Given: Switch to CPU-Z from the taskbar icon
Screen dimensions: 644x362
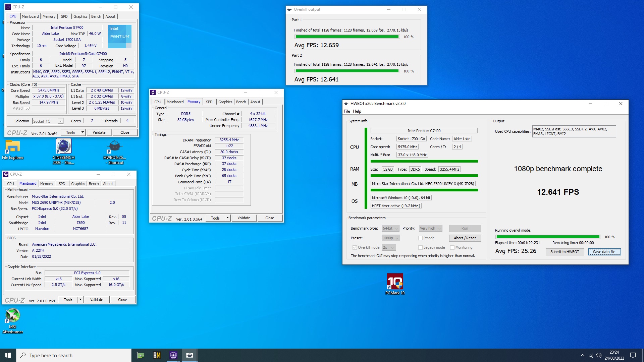Looking at the screenshot, I should click(173, 355).
